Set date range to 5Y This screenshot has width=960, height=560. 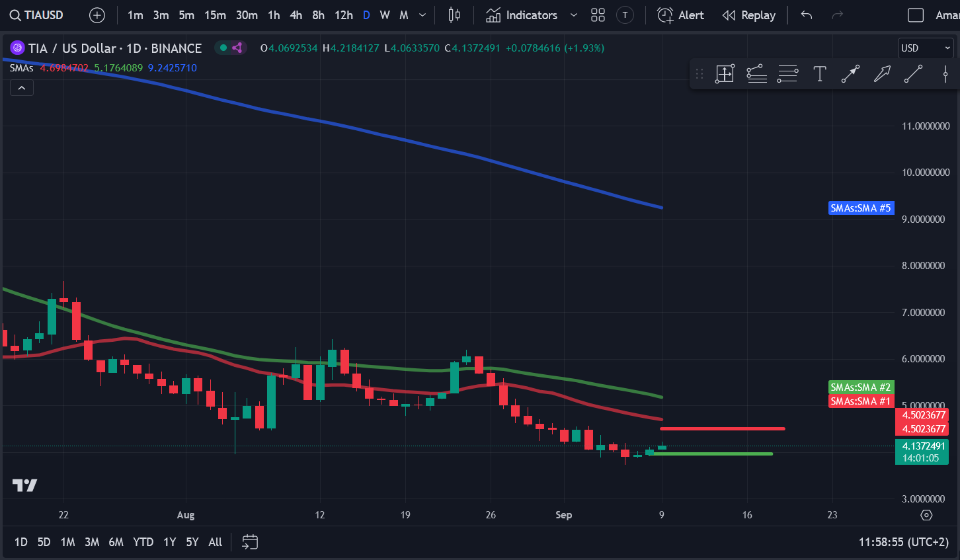click(x=192, y=542)
